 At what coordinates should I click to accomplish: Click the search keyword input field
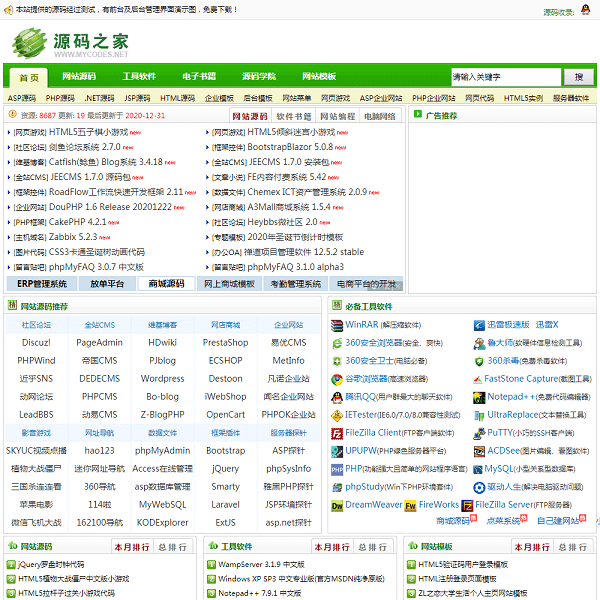[x=506, y=77]
